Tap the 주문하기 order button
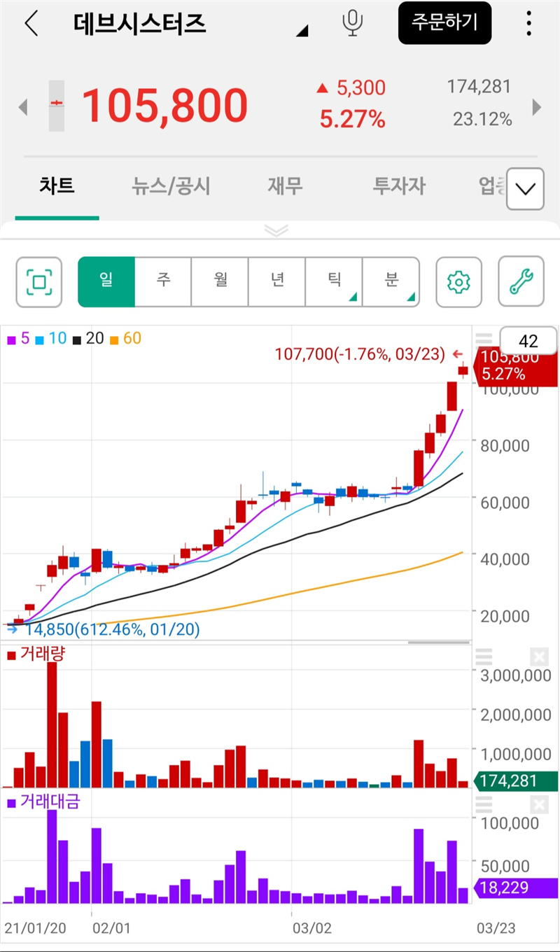 click(x=444, y=22)
